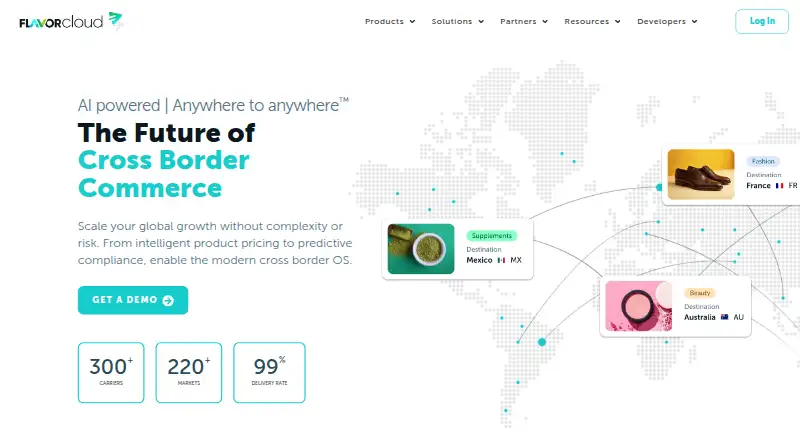Click the Supplements tag label
This screenshot has height=440, width=800.
491,236
